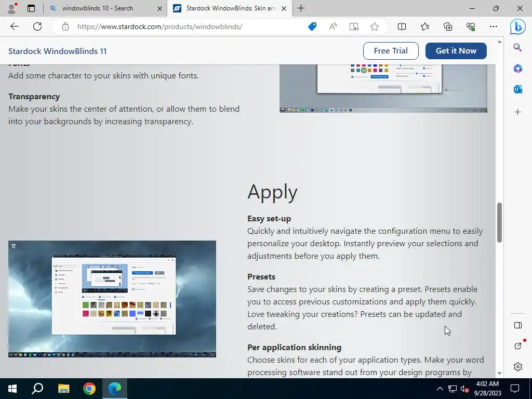532x399 pixels.
Task: Click Microsoft Edge taskbar icon
Action: tap(115, 389)
